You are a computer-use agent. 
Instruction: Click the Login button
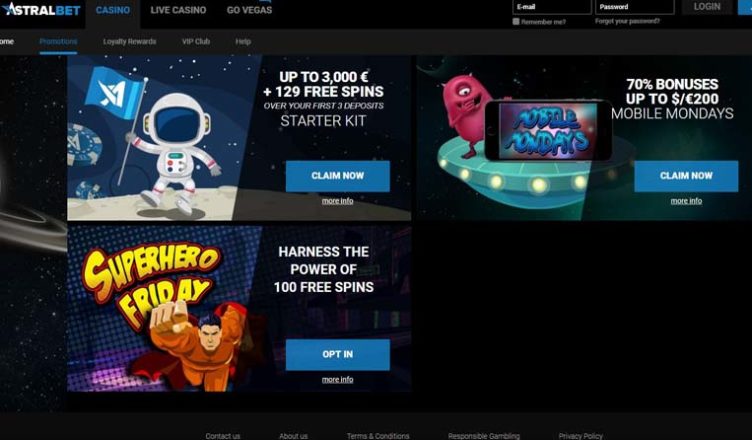707,7
